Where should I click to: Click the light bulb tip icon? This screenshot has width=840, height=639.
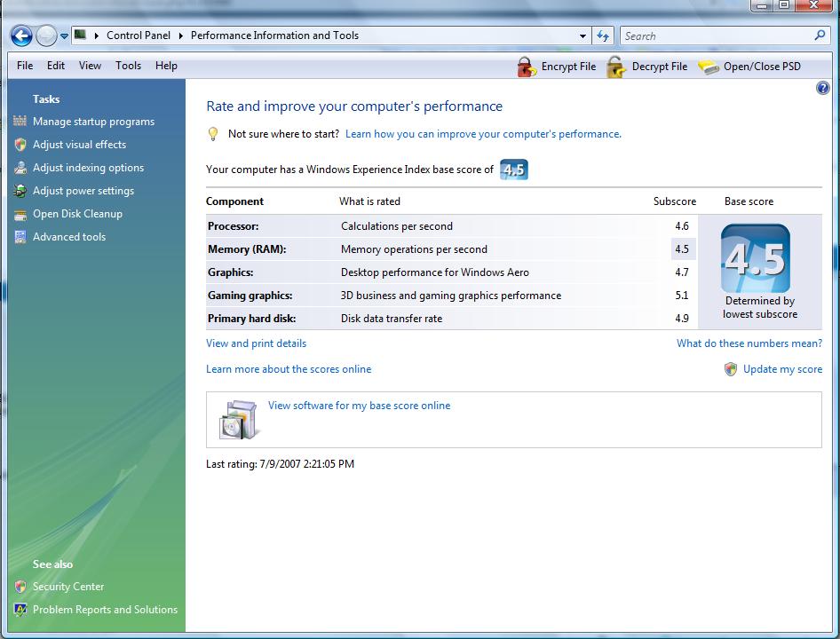pos(213,134)
